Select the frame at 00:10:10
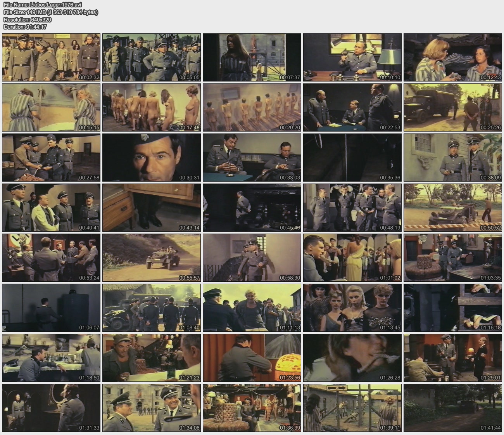Screen dimensions: 504x435 (x=352, y=57)
